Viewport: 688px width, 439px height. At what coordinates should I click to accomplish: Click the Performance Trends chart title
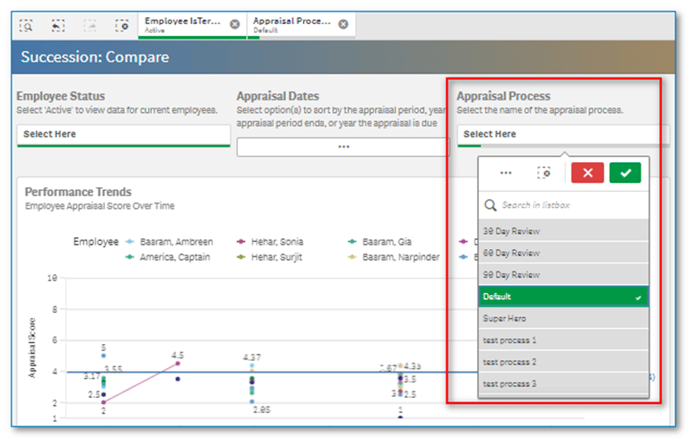78,192
